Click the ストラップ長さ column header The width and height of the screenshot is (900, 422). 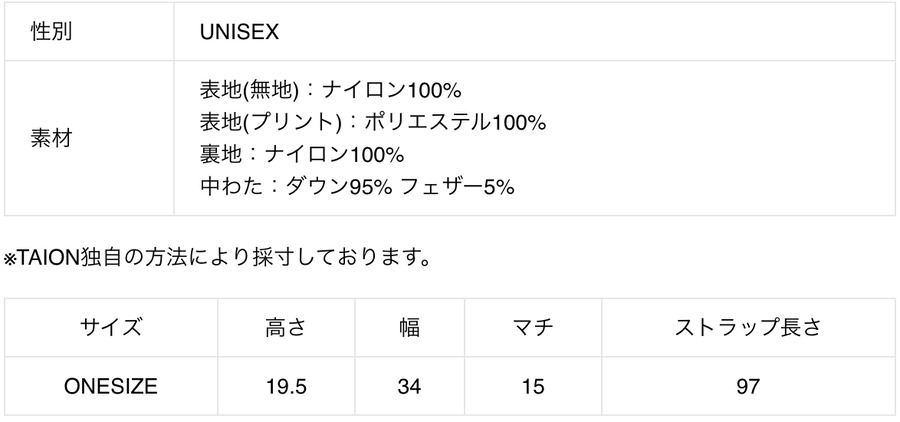tap(749, 327)
